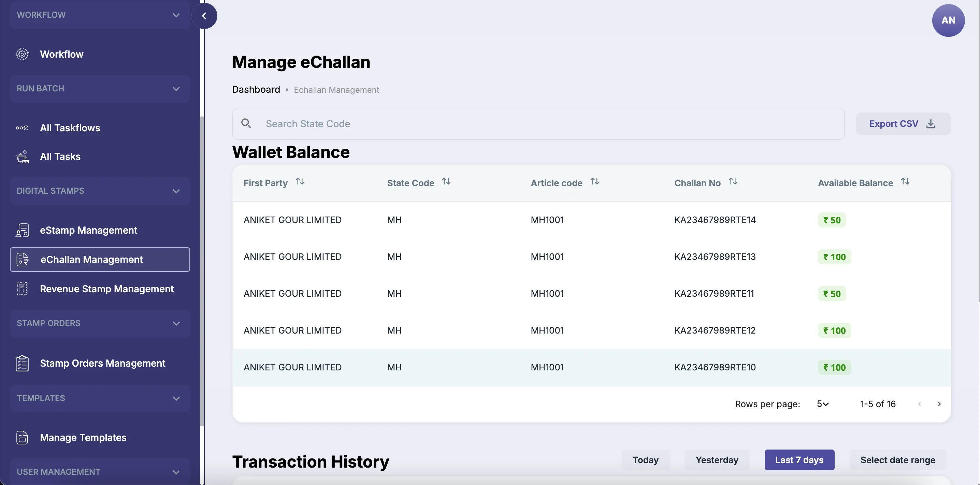
Task: Sort by State Code column arrows
Action: (x=446, y=181)
